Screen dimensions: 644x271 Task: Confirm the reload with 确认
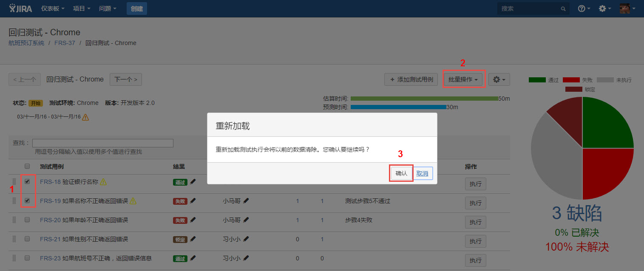[401, 173]
